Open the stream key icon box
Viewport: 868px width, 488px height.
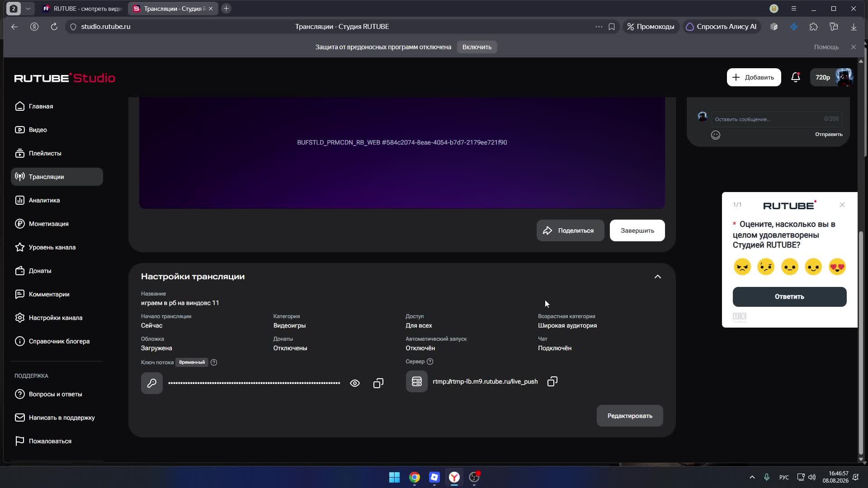pos(152,383)
